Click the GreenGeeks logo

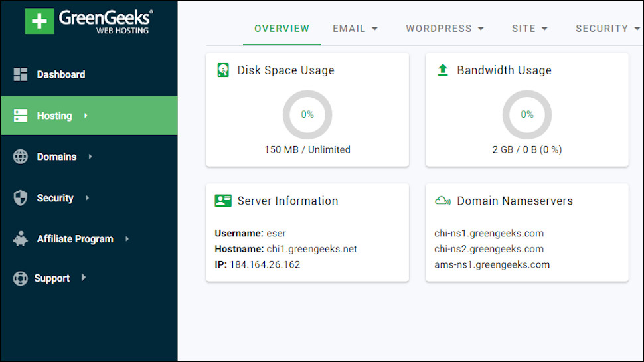point(89,21)
